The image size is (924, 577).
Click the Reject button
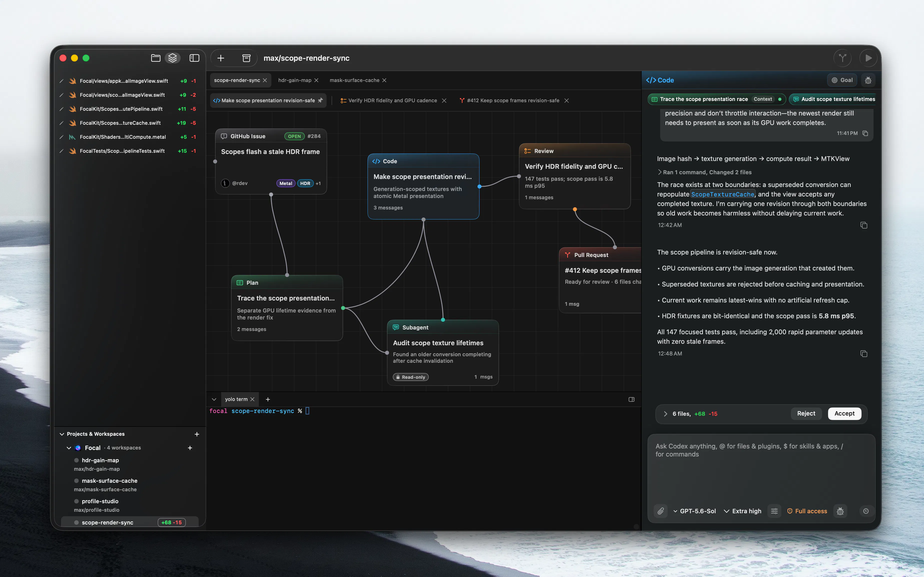[x=806, y=413]
